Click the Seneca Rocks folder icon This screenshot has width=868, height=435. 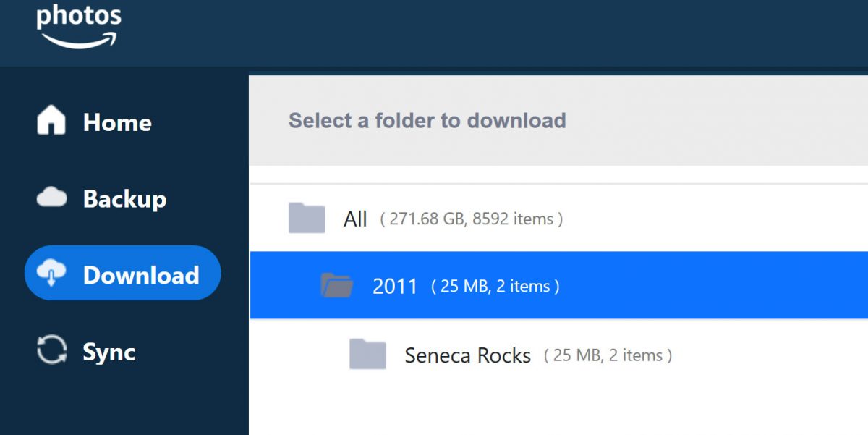click(x=368, y=354)
